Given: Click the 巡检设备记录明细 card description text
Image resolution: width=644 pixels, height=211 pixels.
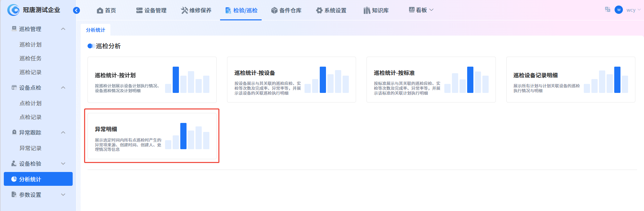Looking at the screenshot, I should tap(546, 88).
